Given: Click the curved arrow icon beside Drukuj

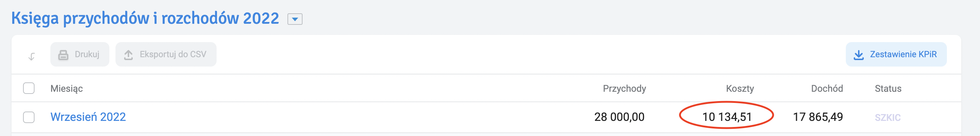Looking at the screenshot, I should 32,57.
